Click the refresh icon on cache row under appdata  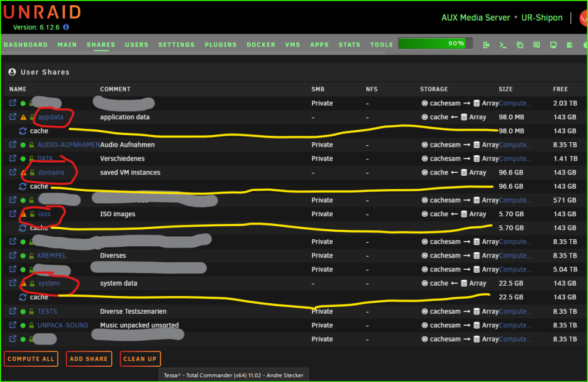23,131
